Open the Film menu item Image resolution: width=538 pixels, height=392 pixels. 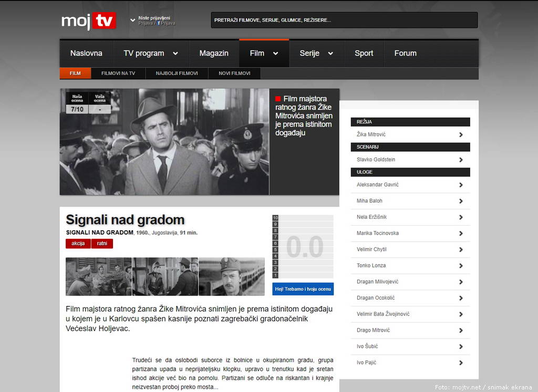pos(257,53)
